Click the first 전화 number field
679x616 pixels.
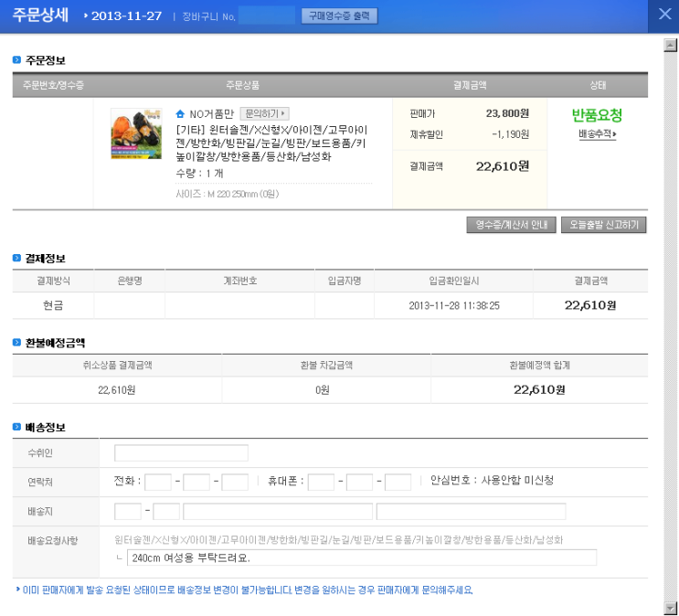pos(157,482)
